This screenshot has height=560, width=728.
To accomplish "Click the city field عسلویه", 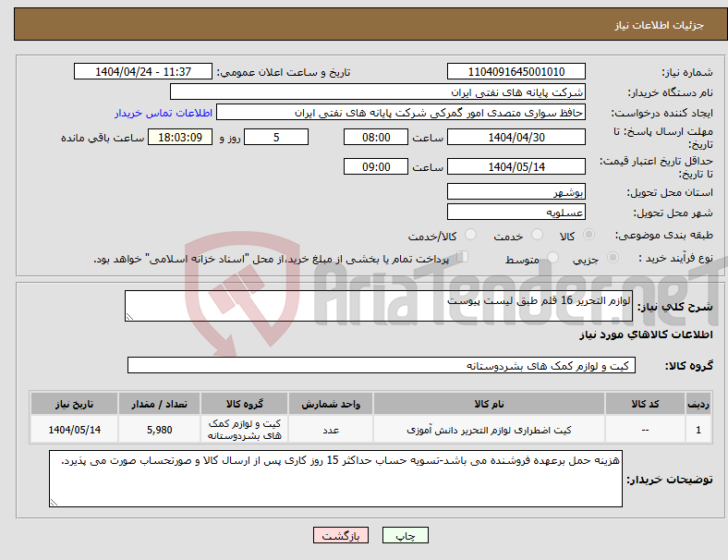I will point(516,212).
